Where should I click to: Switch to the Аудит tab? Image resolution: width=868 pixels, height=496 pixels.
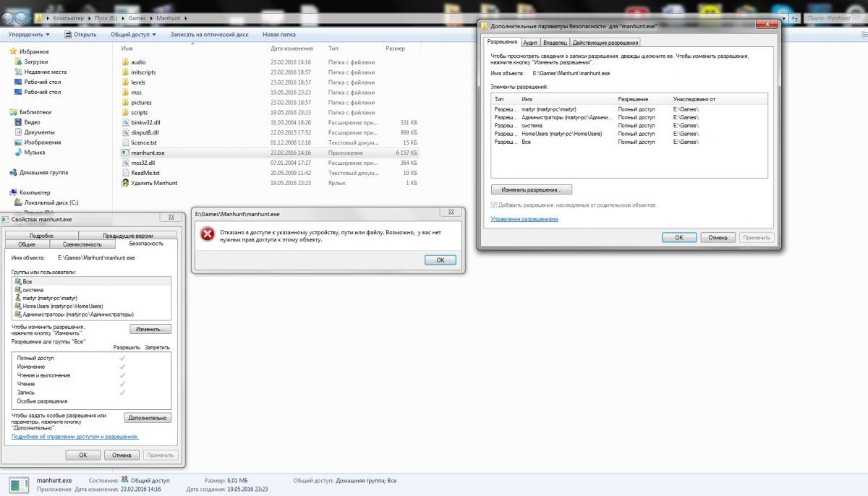point(530,43)
